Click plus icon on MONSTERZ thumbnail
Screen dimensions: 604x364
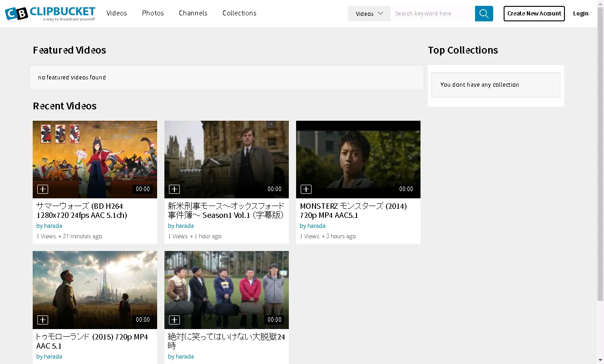click(306, 189)
